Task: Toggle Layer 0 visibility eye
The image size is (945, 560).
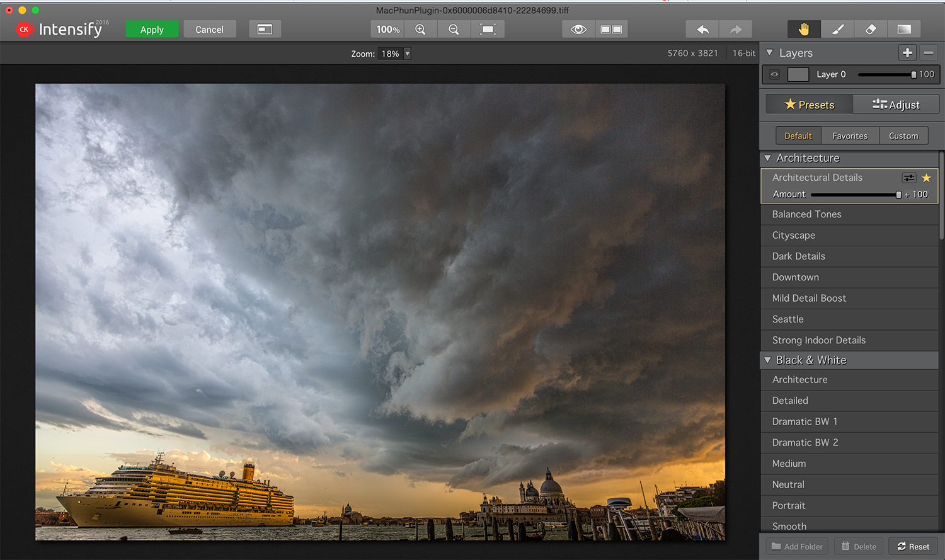Action: 774,74
